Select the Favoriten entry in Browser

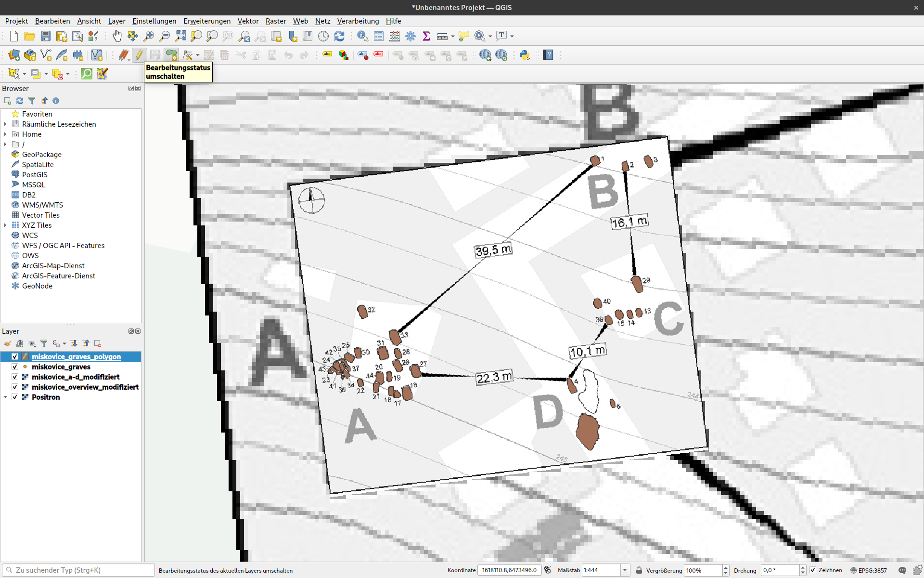(x=37, y=114)
